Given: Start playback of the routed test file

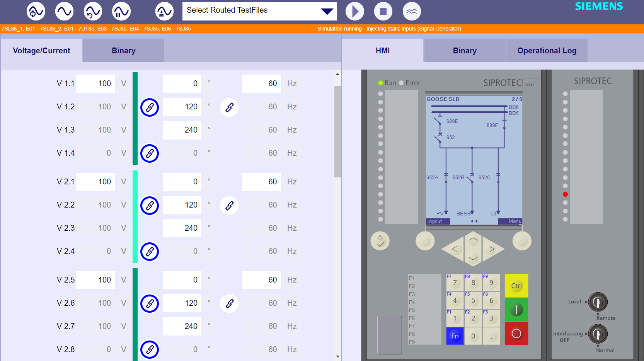Looking at the screenshot, I should click(355, 11).
